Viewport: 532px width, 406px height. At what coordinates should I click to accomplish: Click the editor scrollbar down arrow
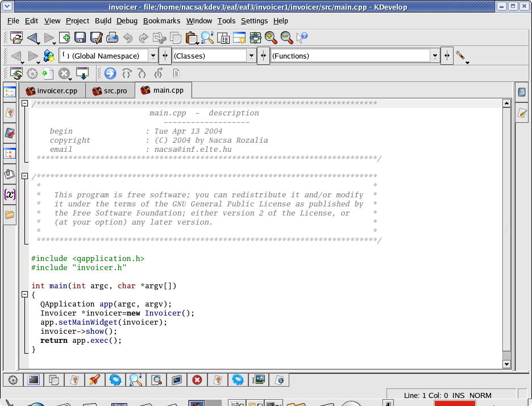[506, 364]
